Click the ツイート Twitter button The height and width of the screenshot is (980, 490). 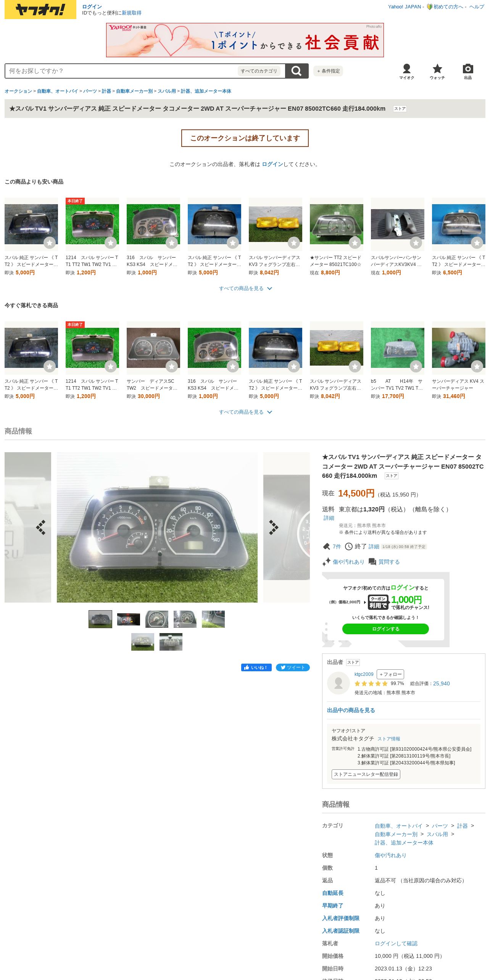293,667
